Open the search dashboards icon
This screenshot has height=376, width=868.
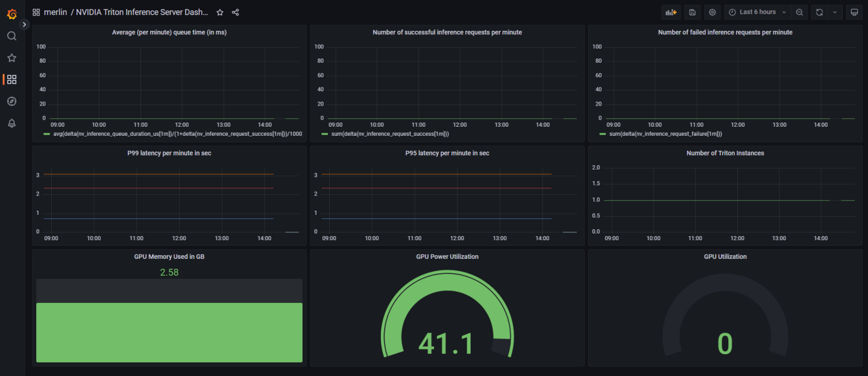[11, 36]
